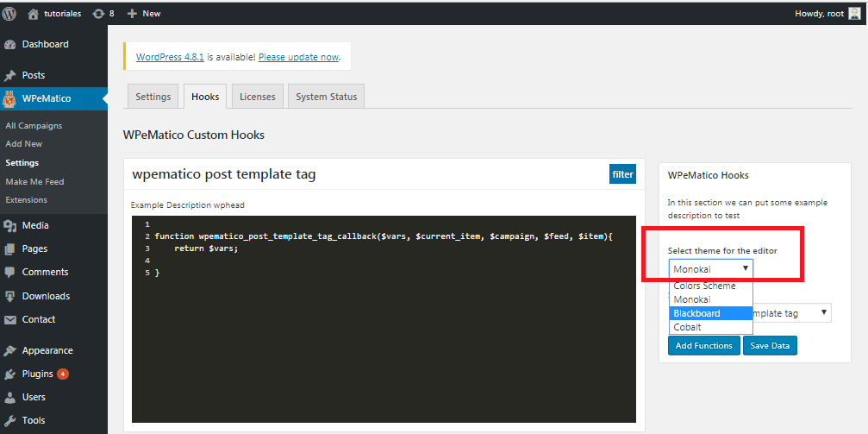Image resolution: width=868 pixels, height=434 pixels.
Task: Switch to the Licenses tab
Action: click(258, 97)
